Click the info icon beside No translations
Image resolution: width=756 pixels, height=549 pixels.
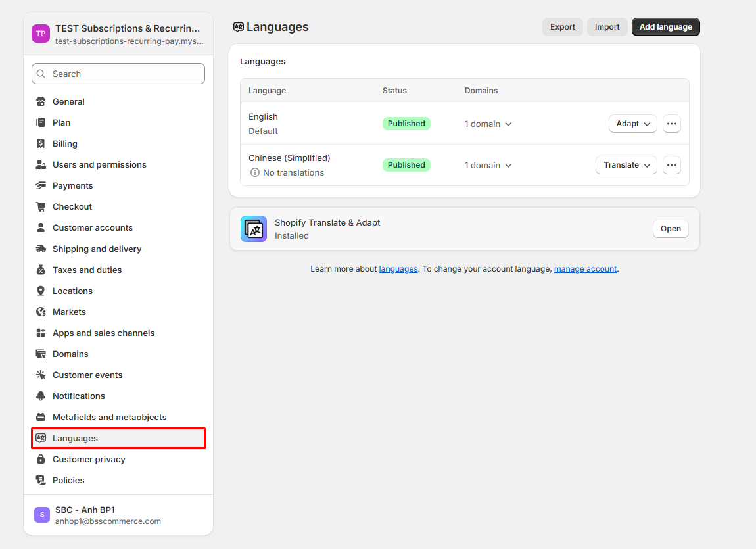(x=254, y=172)
